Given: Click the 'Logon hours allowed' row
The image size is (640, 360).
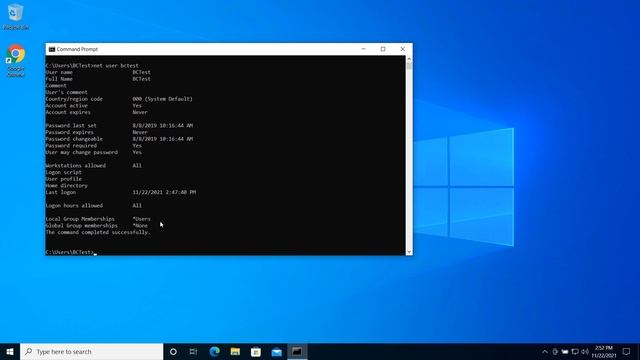Looking at the screenshot, I should tap(93, 206).
